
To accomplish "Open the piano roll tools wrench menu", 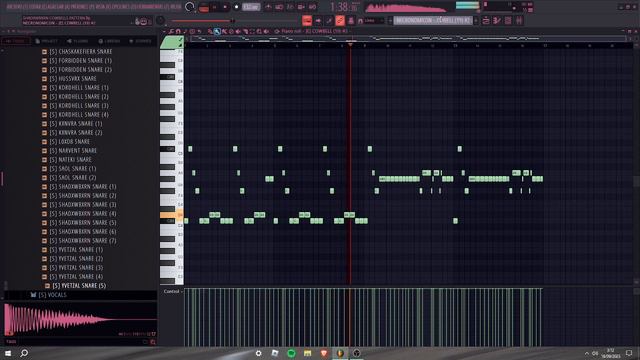I will (171, 31).
